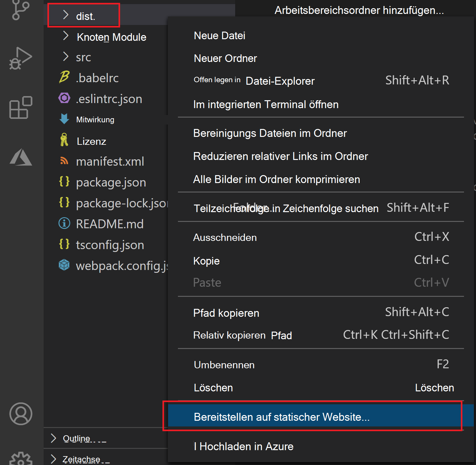Click the key icon beside Lizenz

(64, 140)
